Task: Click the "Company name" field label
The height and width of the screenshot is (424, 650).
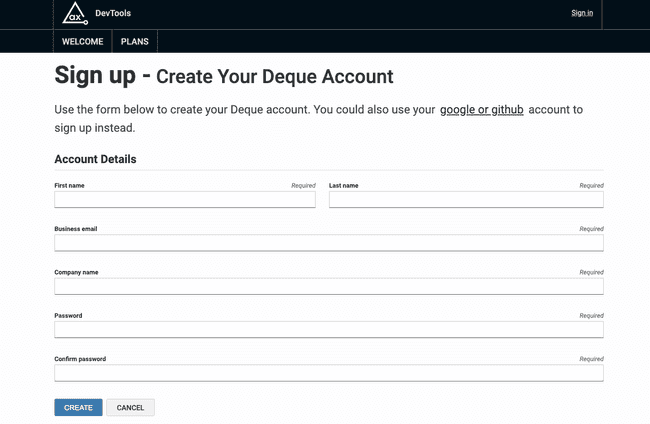Action: [x=76, y=272]
